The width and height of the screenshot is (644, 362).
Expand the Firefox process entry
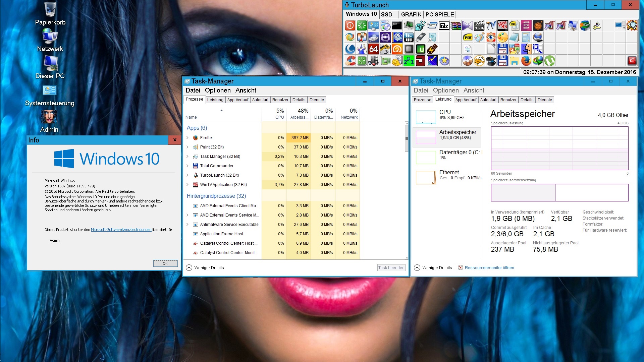[187, 138]
